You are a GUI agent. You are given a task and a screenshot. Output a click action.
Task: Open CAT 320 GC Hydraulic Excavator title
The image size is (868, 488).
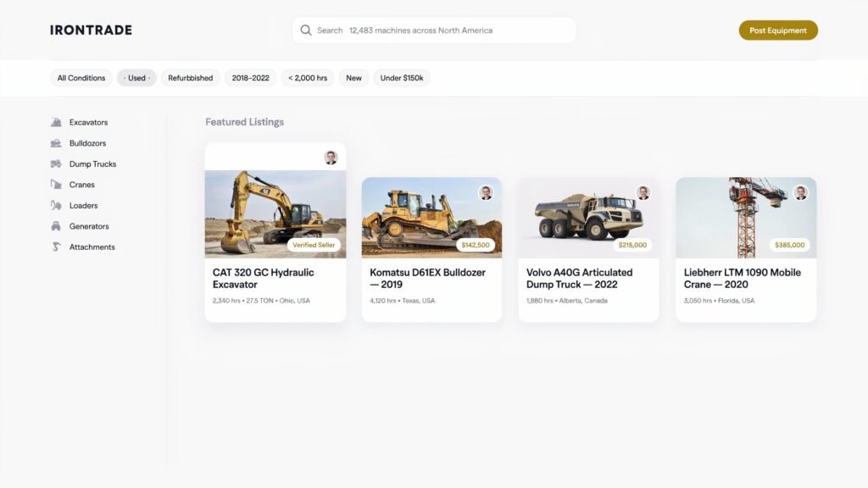click(264, 278)
